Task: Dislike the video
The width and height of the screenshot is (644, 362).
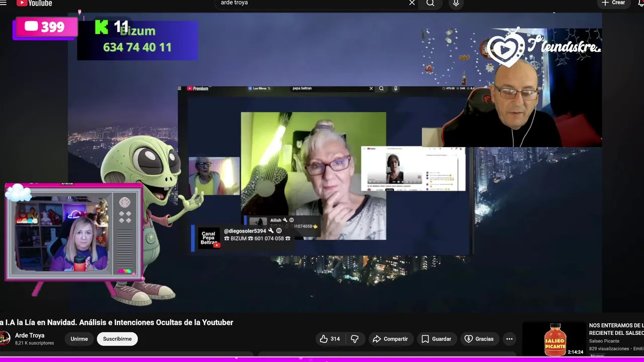Action: pos(354,339)
